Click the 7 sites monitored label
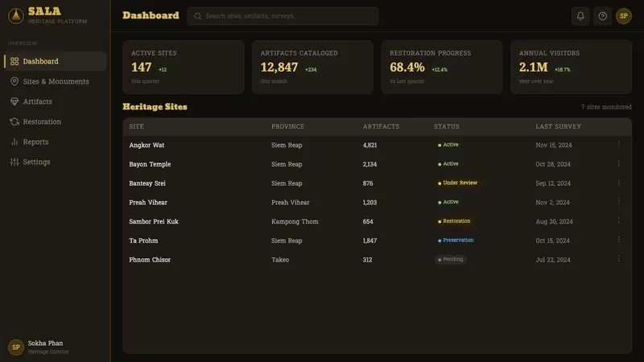This screenshot has width=644, height=362. [606, 107]
